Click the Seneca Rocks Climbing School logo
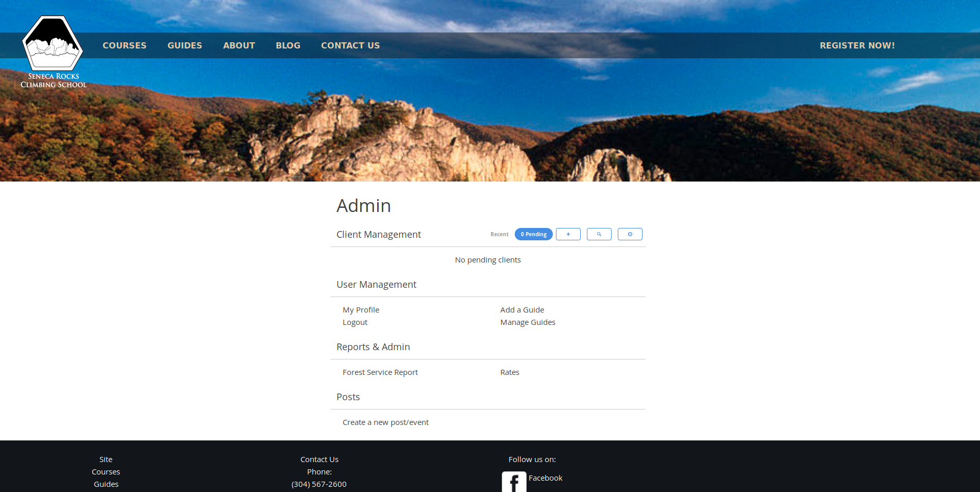 click(53, 52)
